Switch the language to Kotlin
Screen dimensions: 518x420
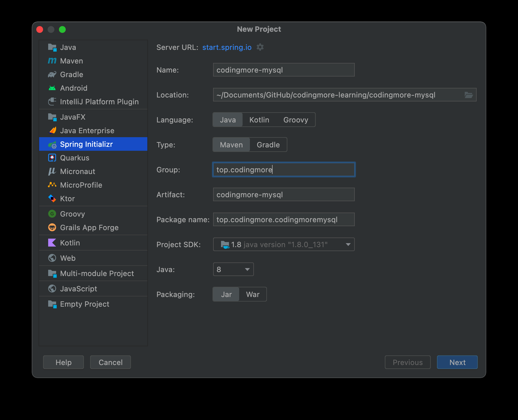(259, 120)
